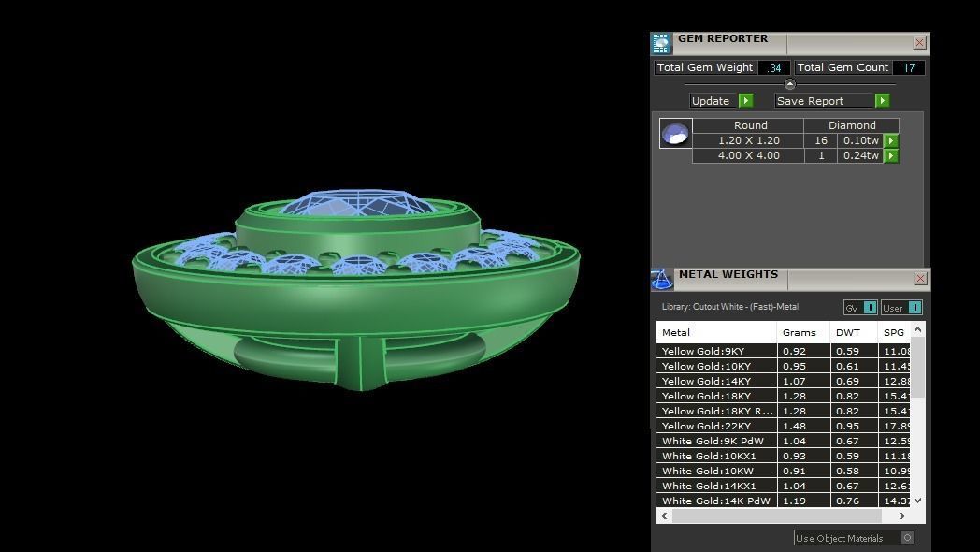
Task: Click the DWT column header
Action: click(854, 332)
